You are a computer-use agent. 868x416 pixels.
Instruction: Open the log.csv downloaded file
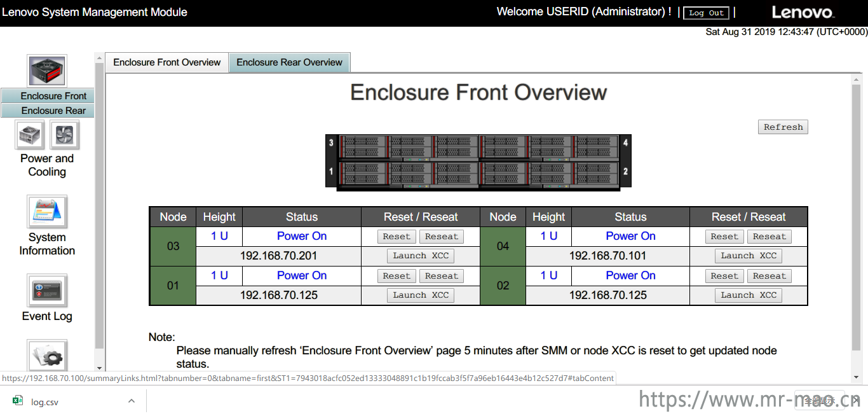pyautogui.click(x=45, y=402)
